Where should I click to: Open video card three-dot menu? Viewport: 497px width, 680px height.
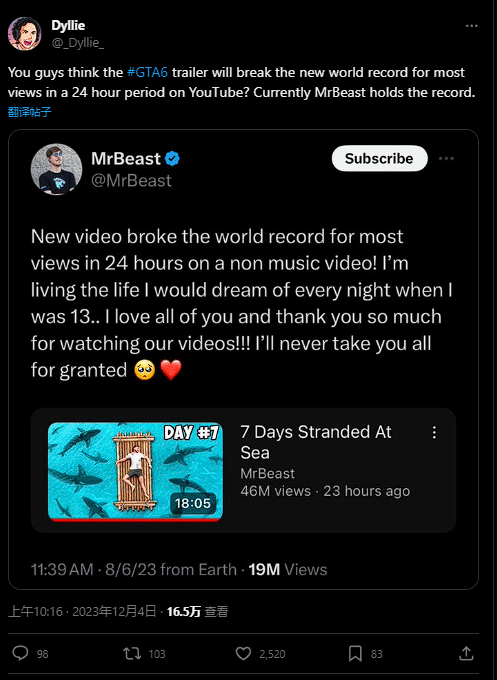click(434, 432)
